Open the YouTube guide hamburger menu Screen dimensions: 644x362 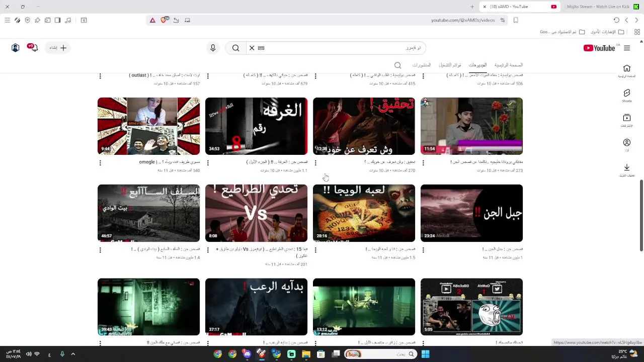pos(627,48)
